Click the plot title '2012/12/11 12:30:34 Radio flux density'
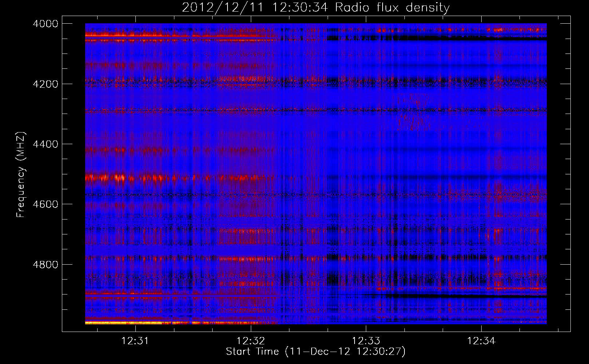 316,8
